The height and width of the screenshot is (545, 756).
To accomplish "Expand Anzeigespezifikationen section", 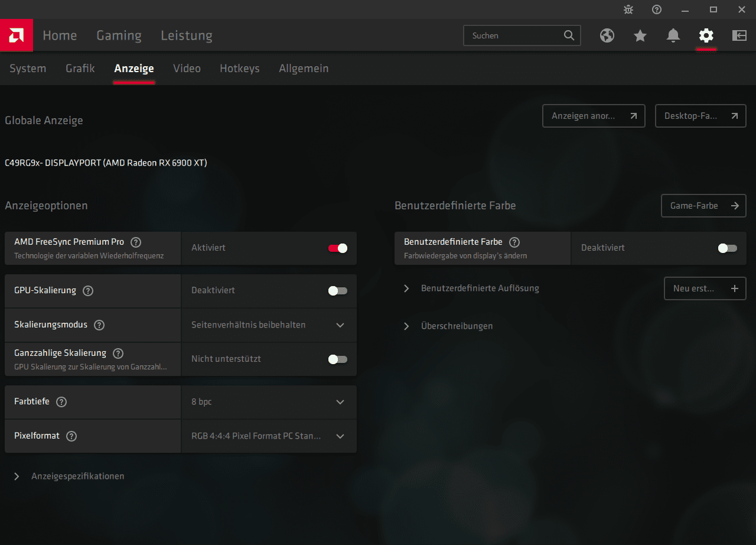I will [70, 476].
